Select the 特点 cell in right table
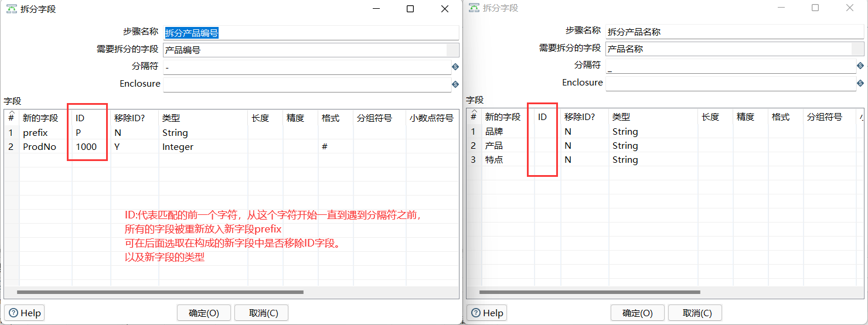 [x=508, y=160]
